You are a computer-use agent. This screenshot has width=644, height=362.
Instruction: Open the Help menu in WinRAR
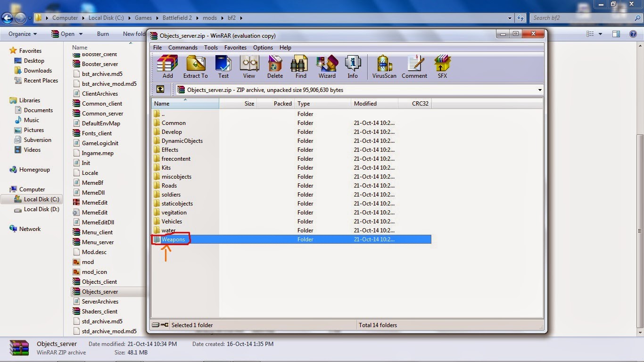tap(285, 48)
